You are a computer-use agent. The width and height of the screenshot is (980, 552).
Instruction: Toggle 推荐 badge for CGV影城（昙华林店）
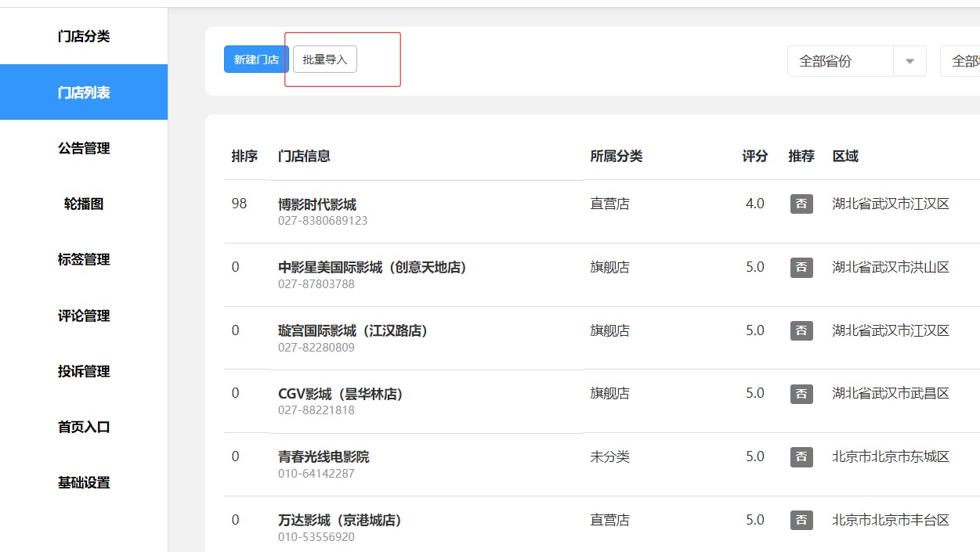point(801,393)
